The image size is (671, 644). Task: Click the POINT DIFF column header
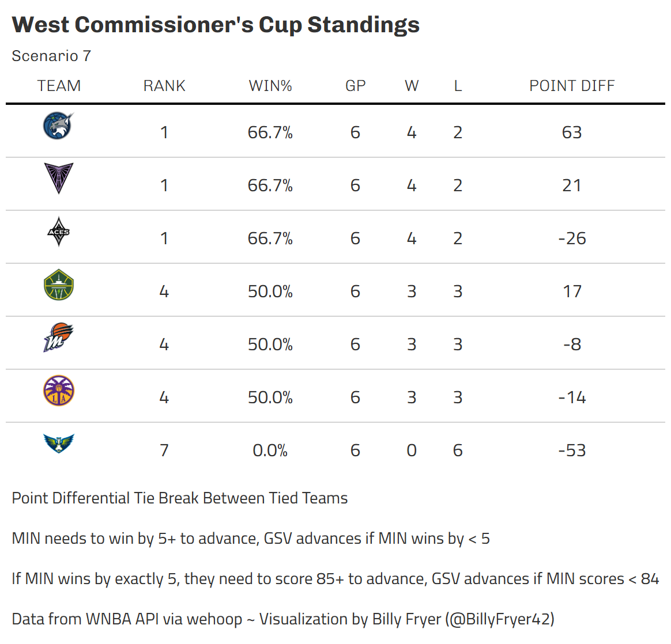pyautogui.click(x=572, y=86)
